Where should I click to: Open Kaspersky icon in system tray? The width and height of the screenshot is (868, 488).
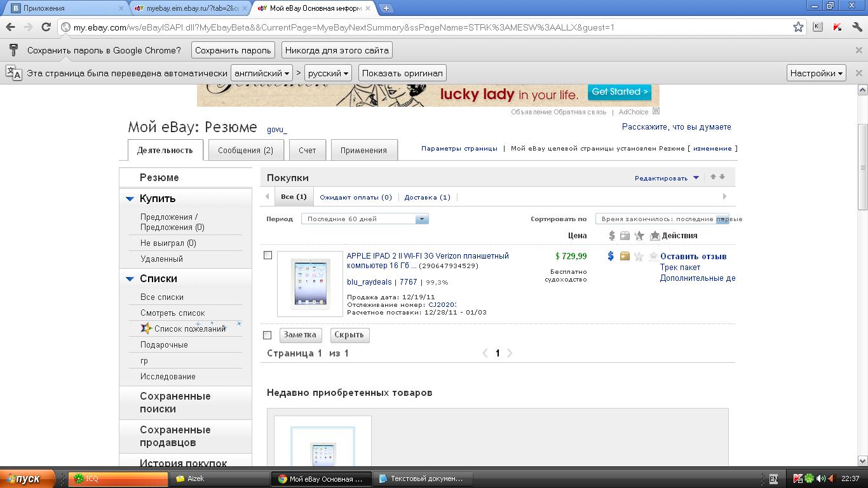pos(799,478)
